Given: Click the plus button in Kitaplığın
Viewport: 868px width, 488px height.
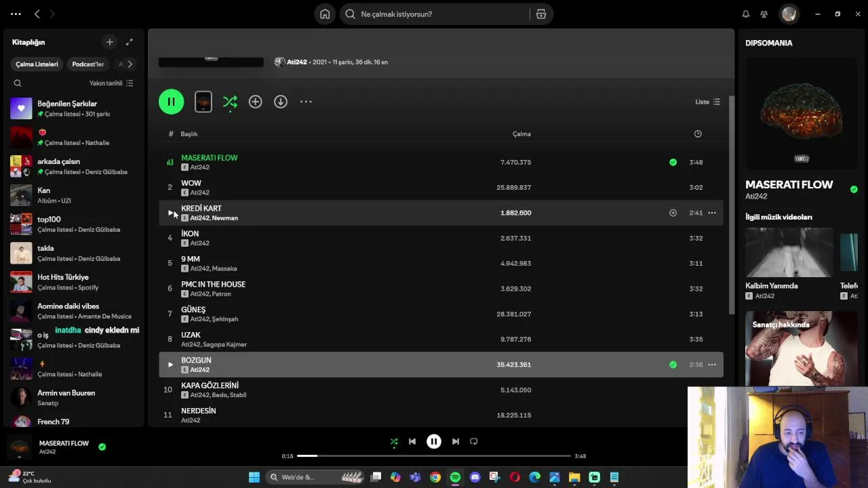Looking at the screenshot, I should (x=109, y=42).
